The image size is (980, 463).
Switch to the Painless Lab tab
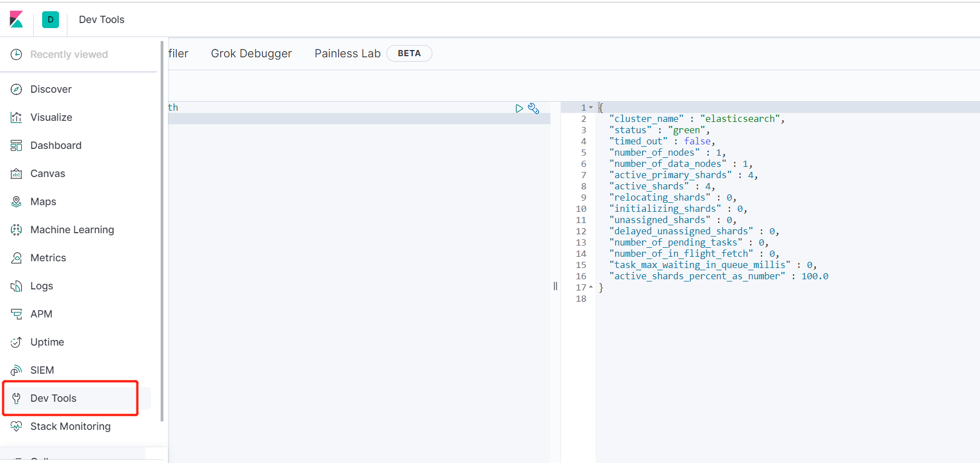348,53
